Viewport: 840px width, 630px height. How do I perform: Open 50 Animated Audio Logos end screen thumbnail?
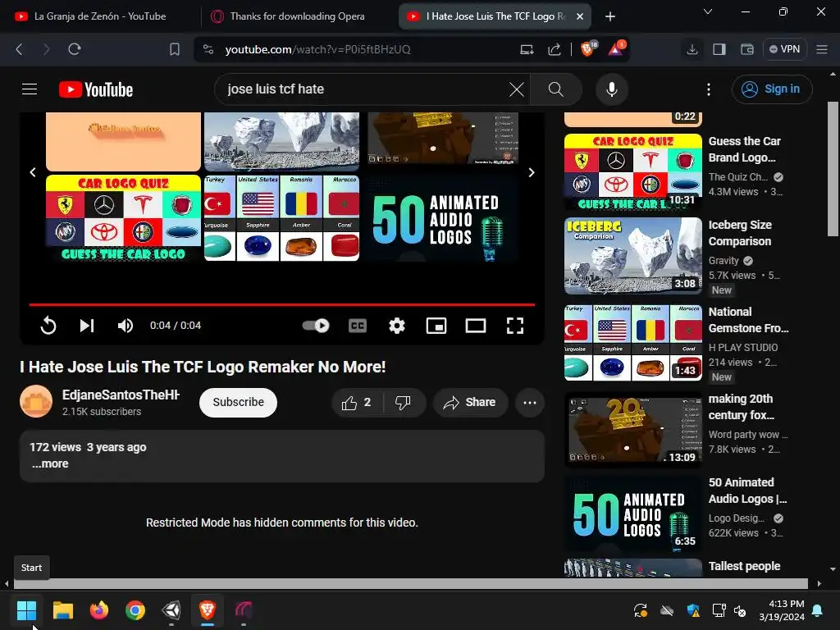pyautogui.click(x=442, y=218)
